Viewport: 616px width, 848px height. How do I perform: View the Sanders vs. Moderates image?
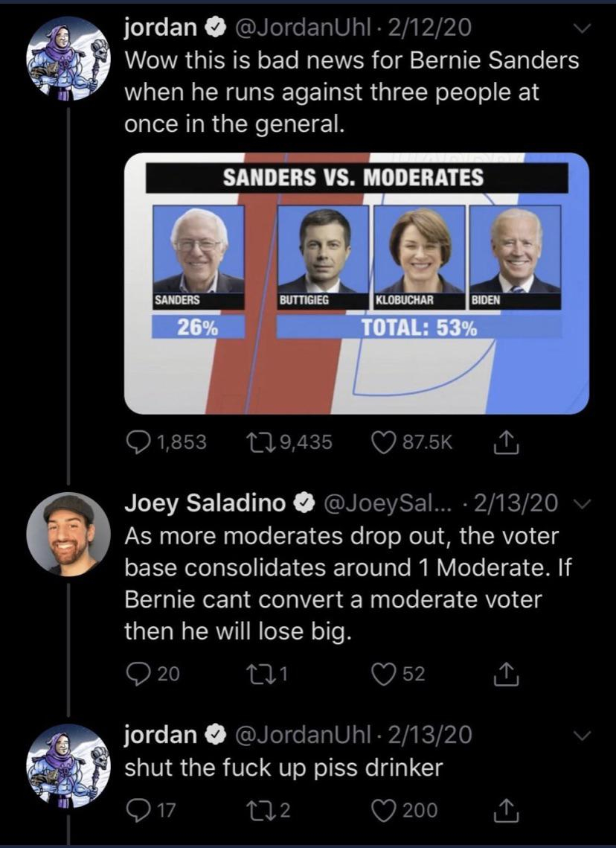[356, 283]
